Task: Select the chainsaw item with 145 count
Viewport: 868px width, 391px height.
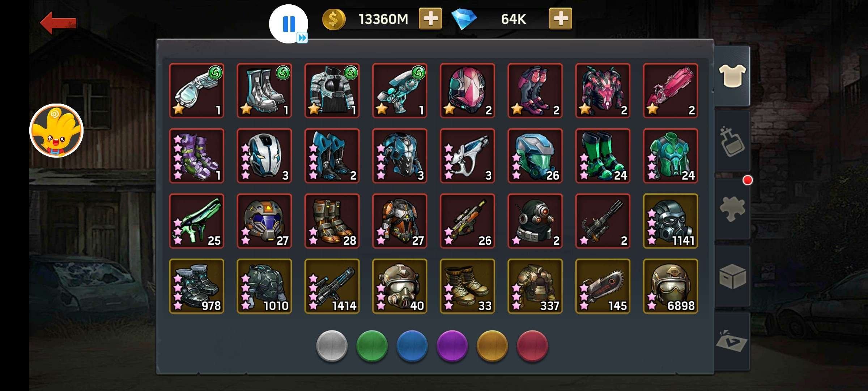Action: click(603, 286)
